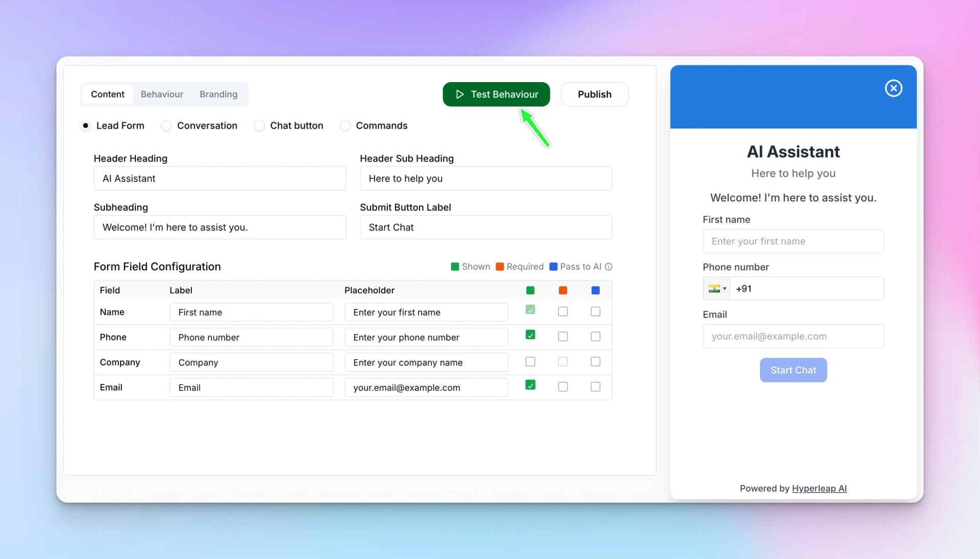This screenshot has width=980, height=559.
Task: Click the orange Required legend square
Action: 499,266
